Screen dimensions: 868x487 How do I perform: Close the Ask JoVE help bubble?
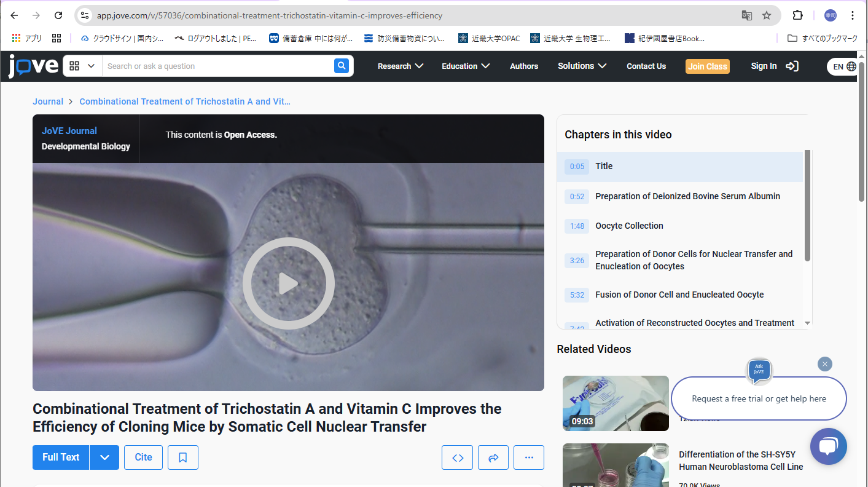[x=825, y=364]
